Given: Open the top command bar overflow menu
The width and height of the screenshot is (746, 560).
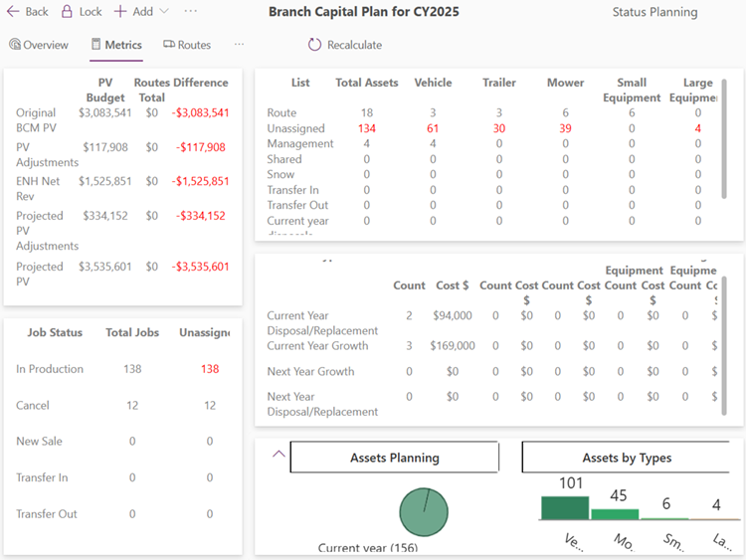Looking at the screenshot, I should pos(190,11).
